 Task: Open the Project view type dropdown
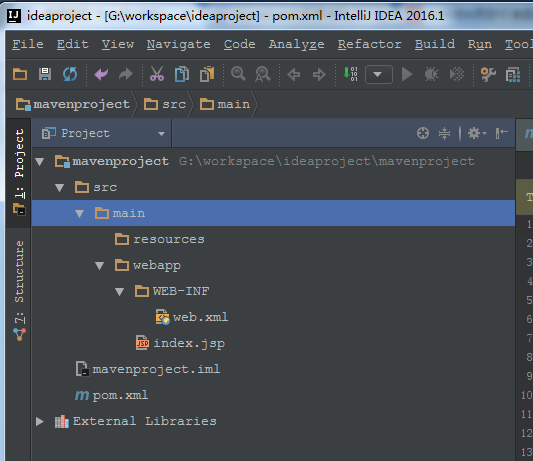(161, 134)
